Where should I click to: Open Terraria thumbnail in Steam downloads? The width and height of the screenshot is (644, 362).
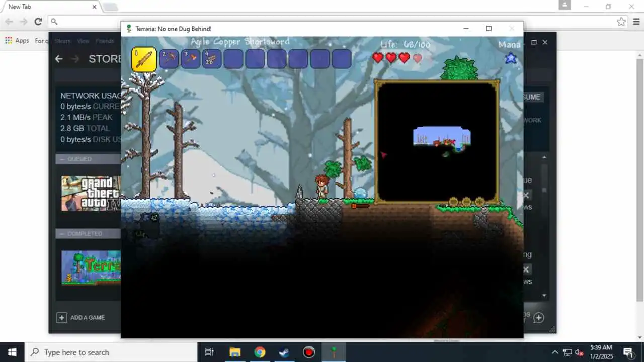tap(91, 267)
